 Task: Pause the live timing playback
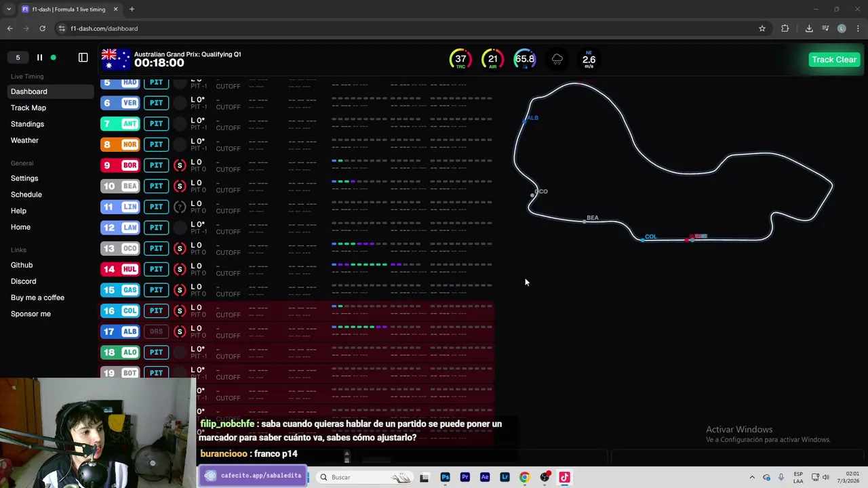(x=39, y=58)
